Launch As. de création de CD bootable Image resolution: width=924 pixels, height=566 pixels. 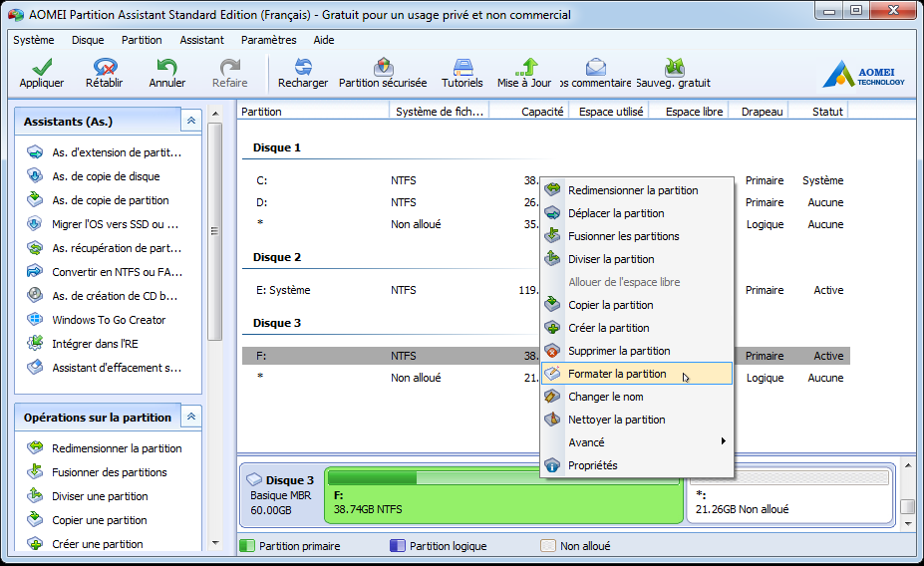pos(103,296)
